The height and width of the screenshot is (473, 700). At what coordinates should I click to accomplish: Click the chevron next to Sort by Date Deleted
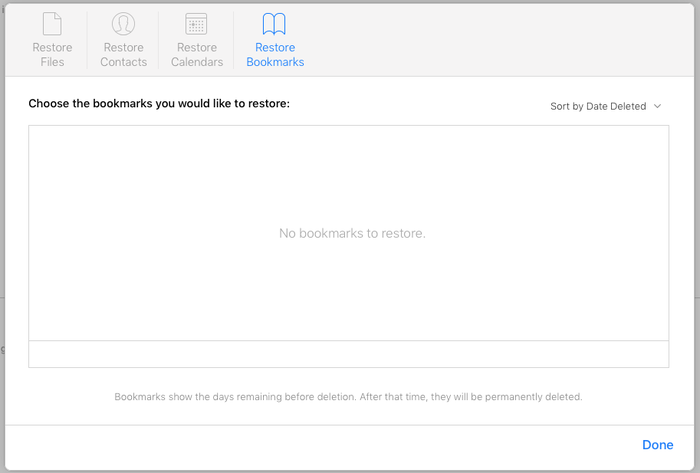point(657,106)
